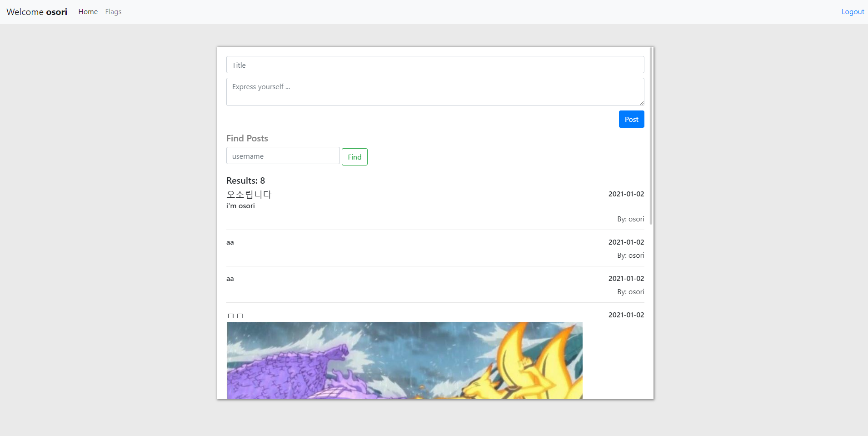Viewport: 868px width, 436px height.
Task: Submit with the Post button
Action: [x=631, y=119]
